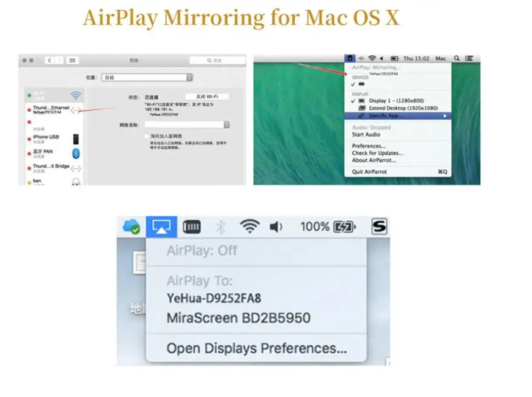The image size is (532, 397).
Task: Click the Bluetooth PAN icon in Network list
Action: tap(76, 154)
